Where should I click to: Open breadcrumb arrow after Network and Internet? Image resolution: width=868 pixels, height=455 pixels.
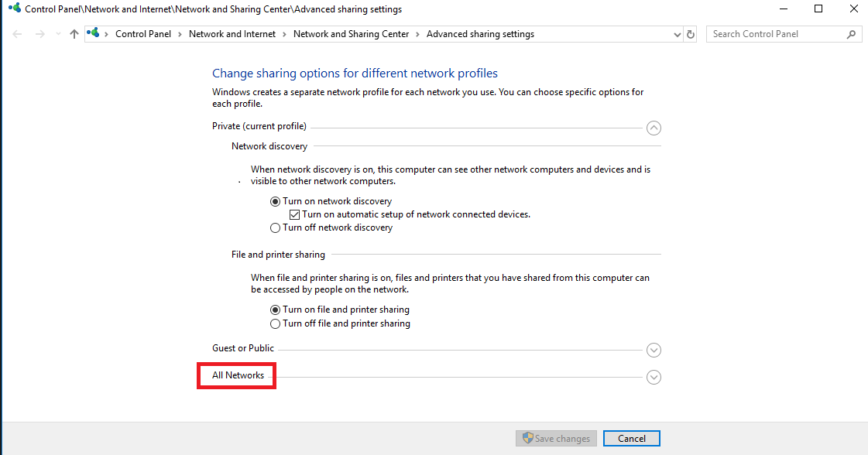pos(284,34)
